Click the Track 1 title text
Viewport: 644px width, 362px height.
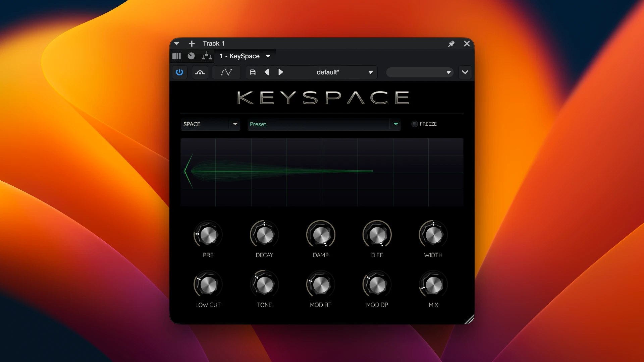click(x=213, y=44)
